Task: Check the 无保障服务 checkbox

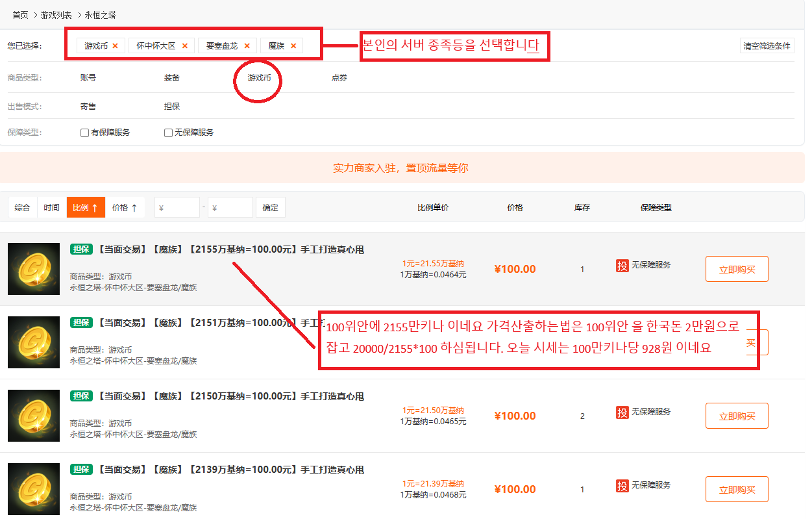Action: 168,133
